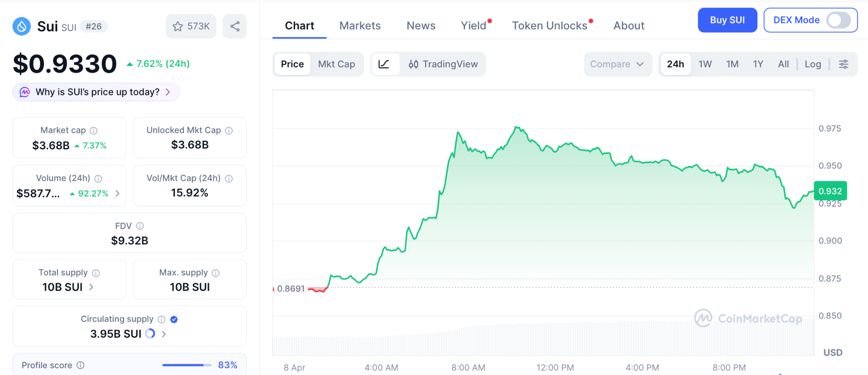Click the Profile score progress bar

186,365
